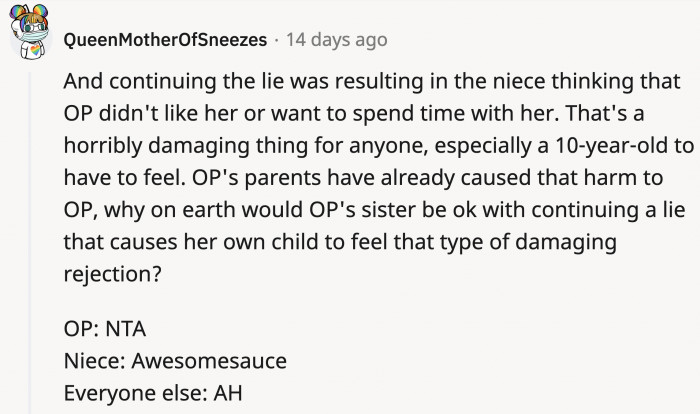Click the word "rejection?" ending the paragraph
The height and width of the screenshot is (414, 700).
click(x=112, y=274)
